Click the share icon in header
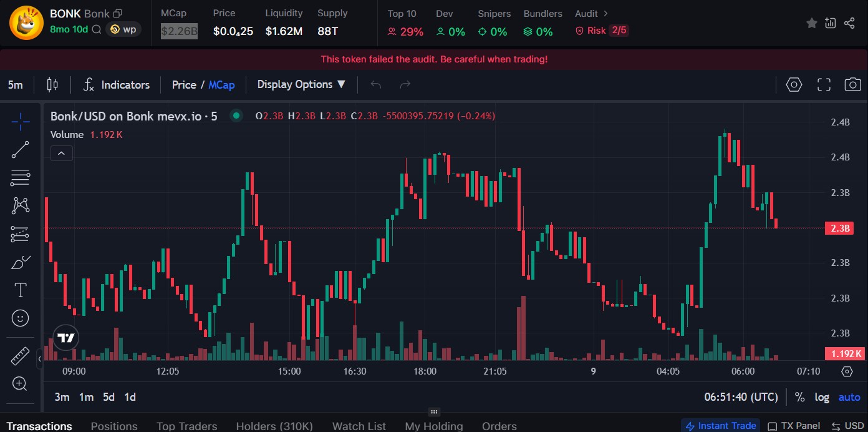The height and width of the screenshot is (432, 868). pos(849,23)
